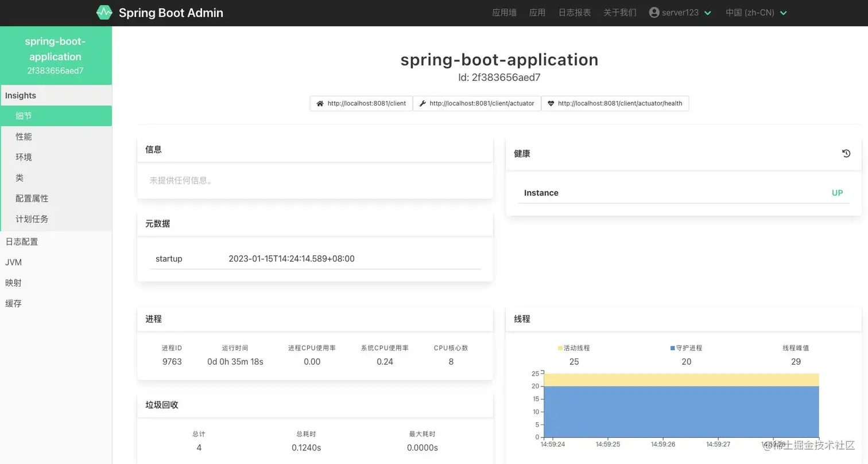
Task: Open the client/actuator/health URL link
Action: pyautogui.click(x=615, y=104)
